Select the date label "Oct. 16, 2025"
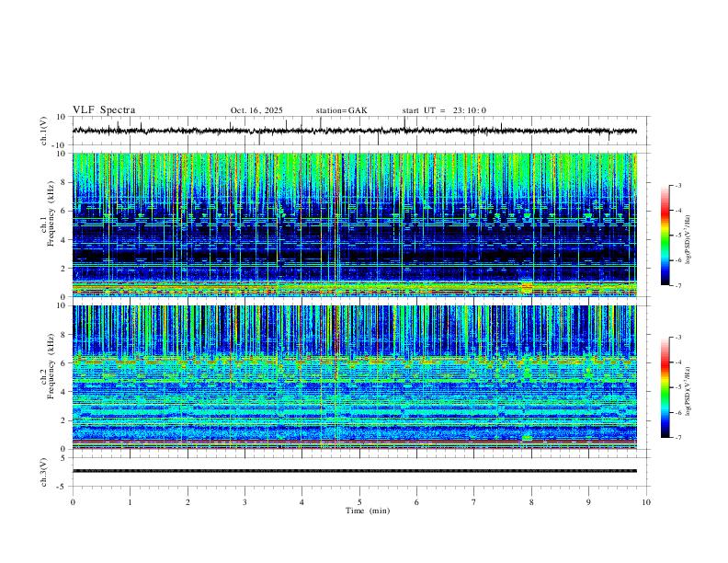The width and height of the screenshot is (728, 563). [x=256, y=110]
